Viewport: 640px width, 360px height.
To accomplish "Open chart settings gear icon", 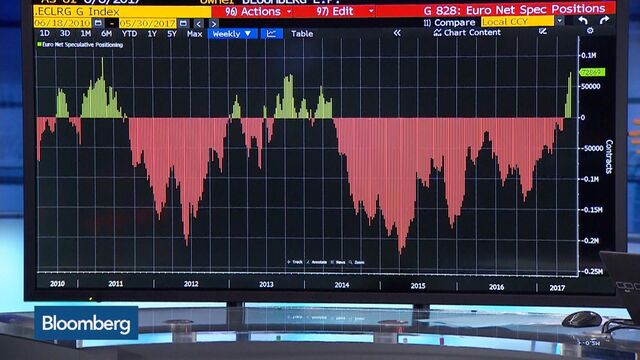I will [590, 31].
